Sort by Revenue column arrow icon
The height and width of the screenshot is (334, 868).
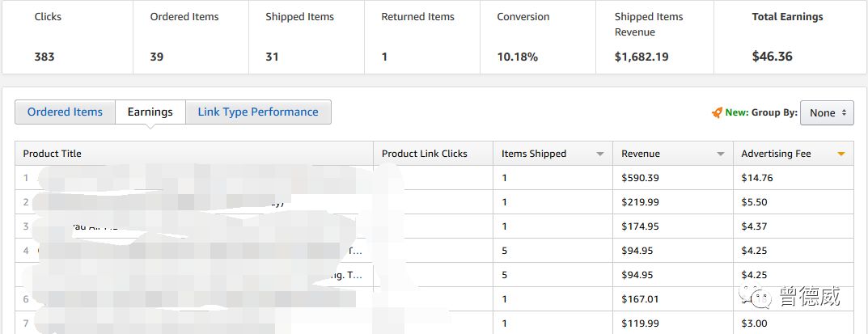[x=720, y=154]
